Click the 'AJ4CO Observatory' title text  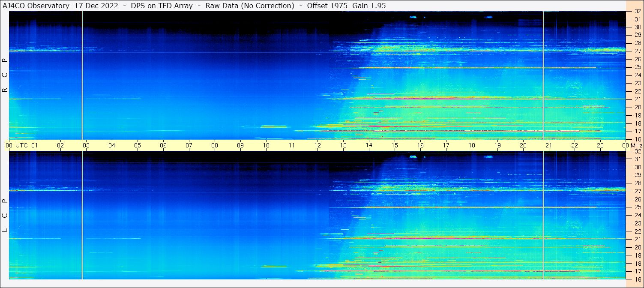coord(36,6)
